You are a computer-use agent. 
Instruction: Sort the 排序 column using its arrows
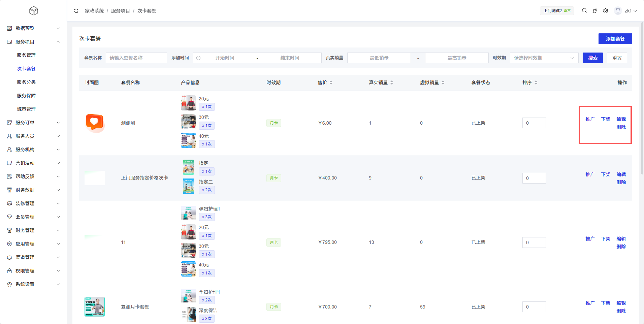pos(536,83)
